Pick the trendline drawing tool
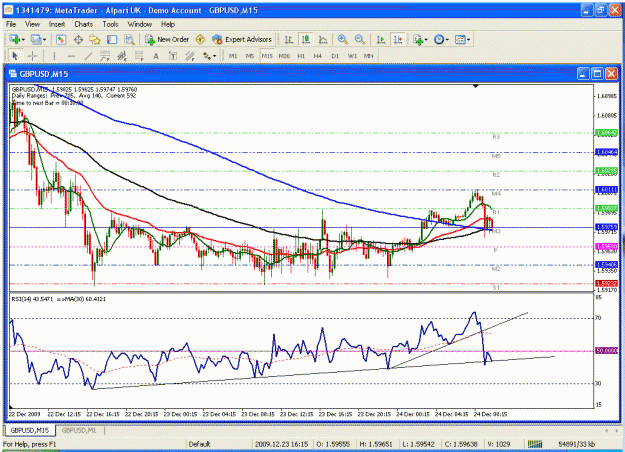Viewport: 625px width, 452px height. click(88, 56)
